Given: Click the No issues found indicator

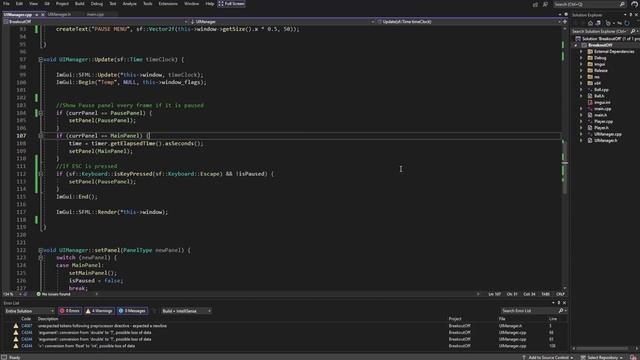Looking at the screenshot, I should [x=53, y=294].
